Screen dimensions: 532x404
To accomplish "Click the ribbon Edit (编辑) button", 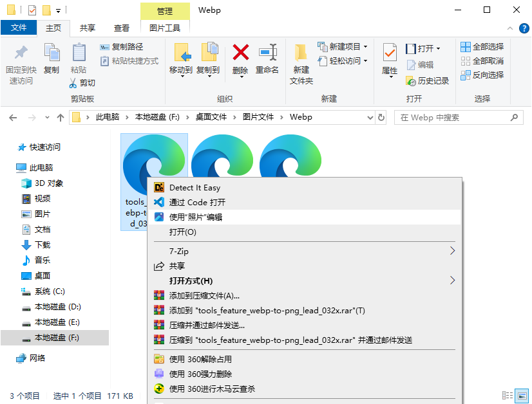I will (x=420, y=65).
